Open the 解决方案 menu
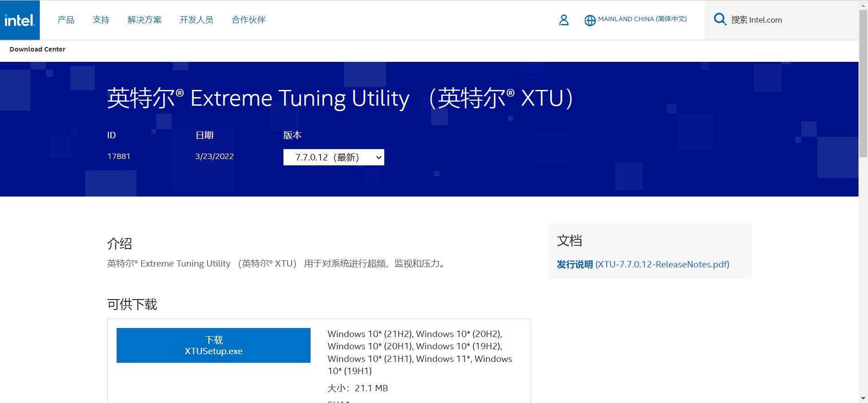The image size is (868, 403). click(145, 20)
